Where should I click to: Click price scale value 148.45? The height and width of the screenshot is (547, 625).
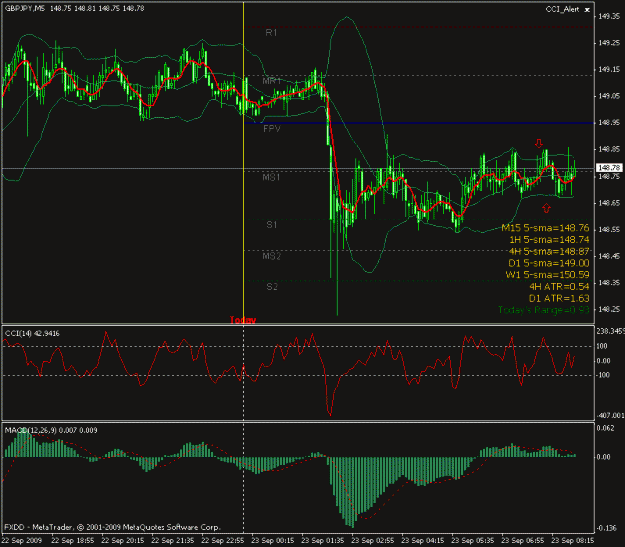pos(609,256)
